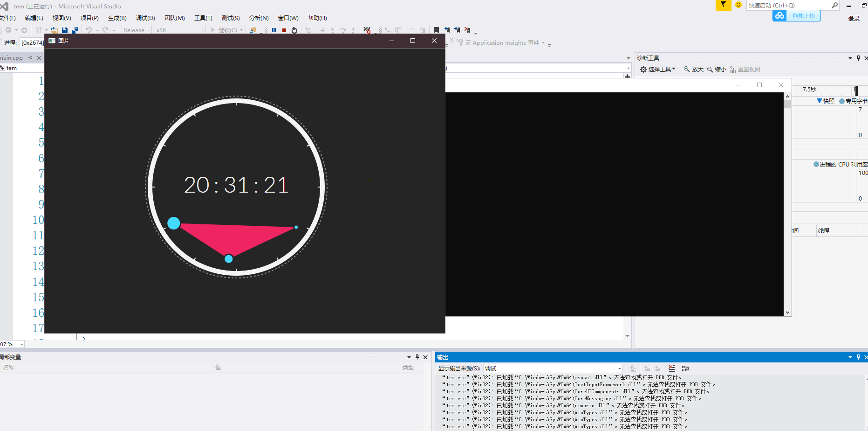This screenshot has height=431, width=868.
Task: Pin the Locals (局部变量) panel
Action: (417, 357)
